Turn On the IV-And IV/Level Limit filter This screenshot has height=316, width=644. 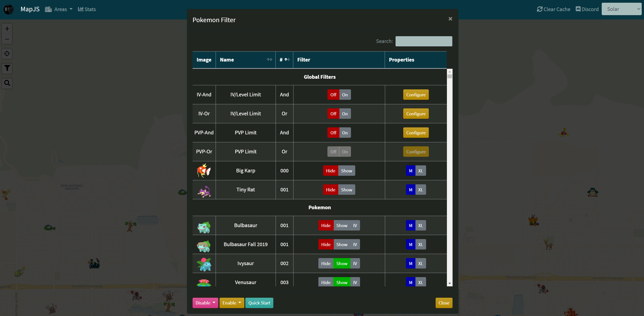tap(345, 95)
